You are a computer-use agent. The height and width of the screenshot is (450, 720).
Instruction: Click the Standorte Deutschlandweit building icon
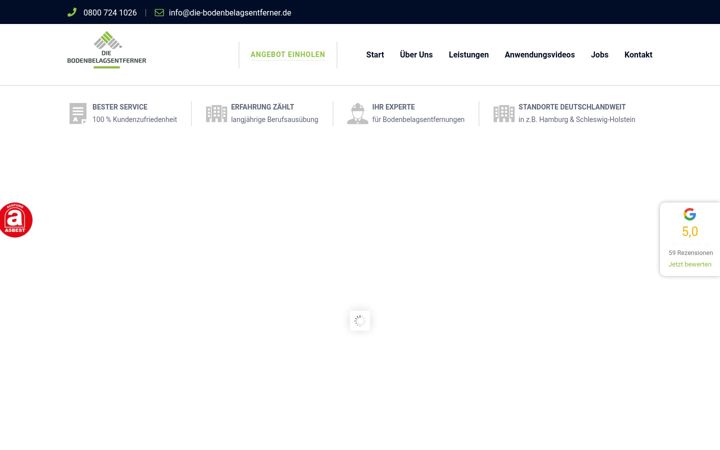pos(504,113)
